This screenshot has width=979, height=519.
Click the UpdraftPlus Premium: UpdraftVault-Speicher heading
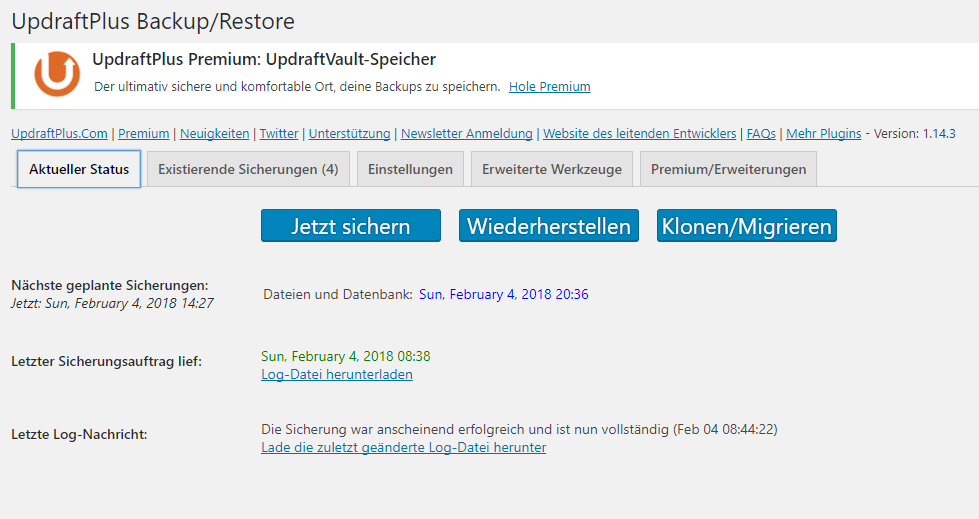point(264,59)
